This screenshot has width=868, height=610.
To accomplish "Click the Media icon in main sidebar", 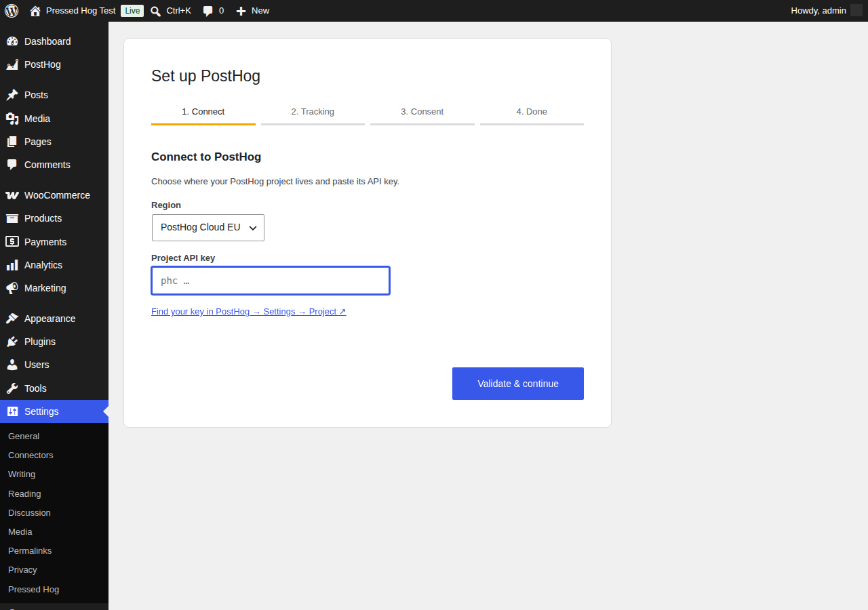I will (x=12, y=119).
